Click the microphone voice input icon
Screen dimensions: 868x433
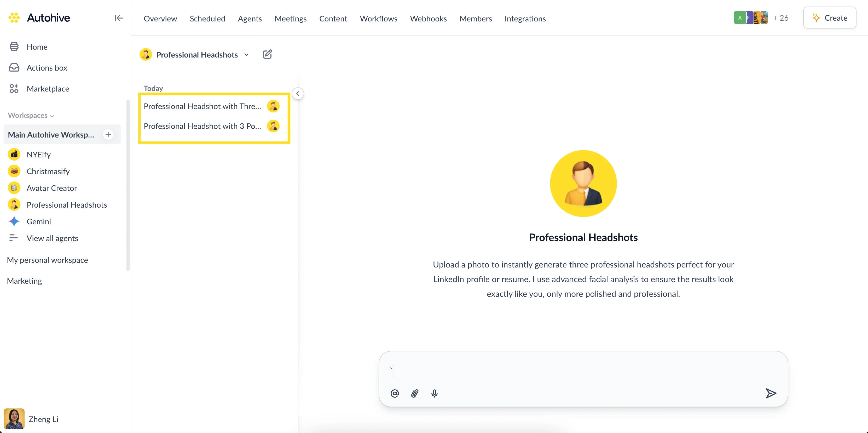434,393
